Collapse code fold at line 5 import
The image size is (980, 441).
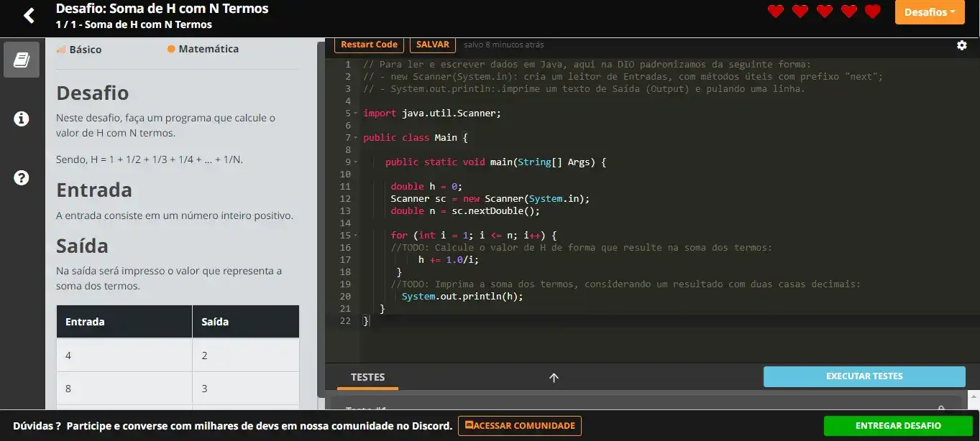(x=355, y=113)
